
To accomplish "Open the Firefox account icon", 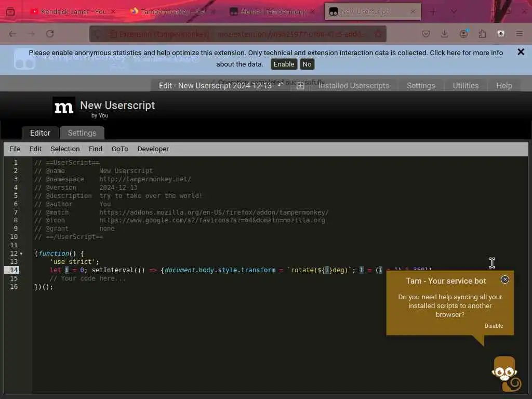I will tap(463, 34).
